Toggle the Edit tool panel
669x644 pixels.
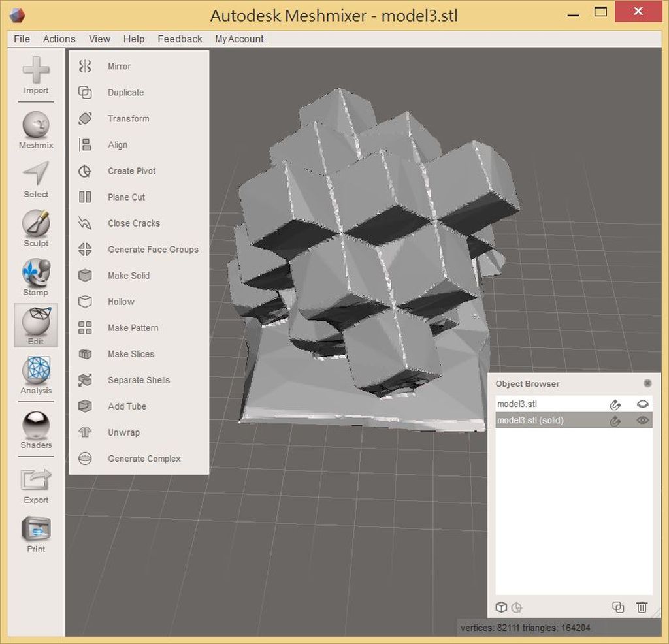point(36,325)
